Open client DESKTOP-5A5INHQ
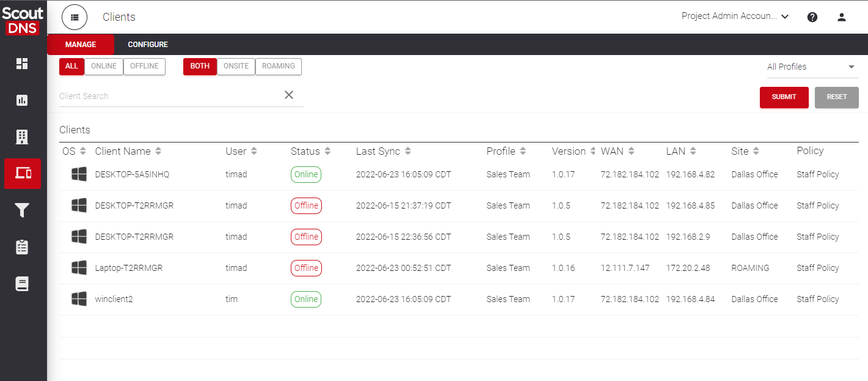The image size is (868, 381). [132, 174]
